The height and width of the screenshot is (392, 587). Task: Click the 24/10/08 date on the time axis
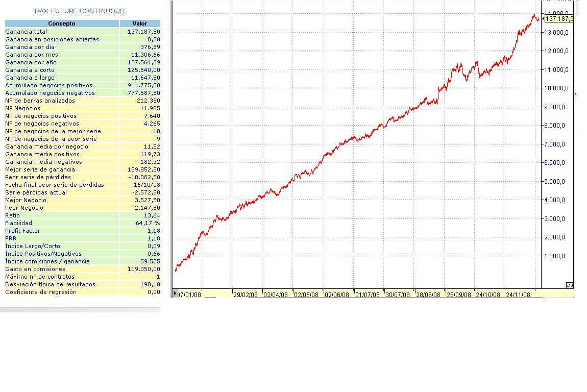488,295
